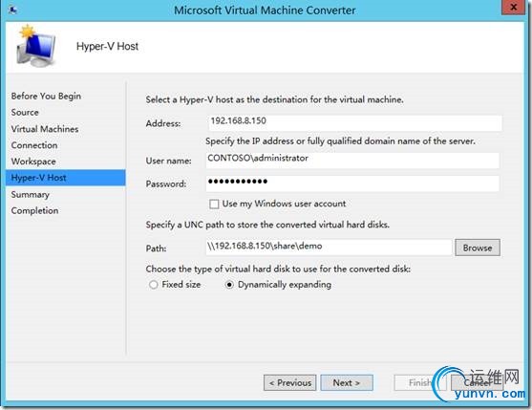Click the Password: label
This screenshot has width=532, height=410.
(166, 183)
